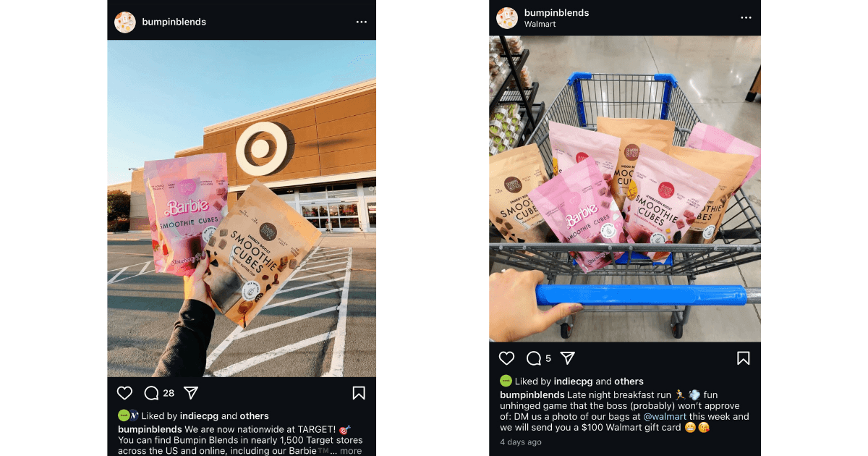This screenshot has height=456, width=868.
Task: Open the Walmart post's three-dot options menu
Action: tap(746, 18)
